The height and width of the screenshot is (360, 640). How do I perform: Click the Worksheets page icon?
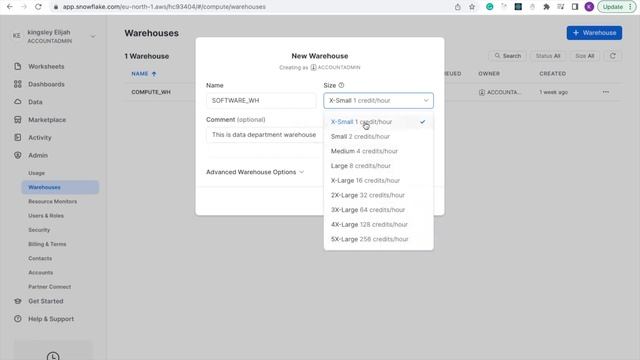coord(18,66)
